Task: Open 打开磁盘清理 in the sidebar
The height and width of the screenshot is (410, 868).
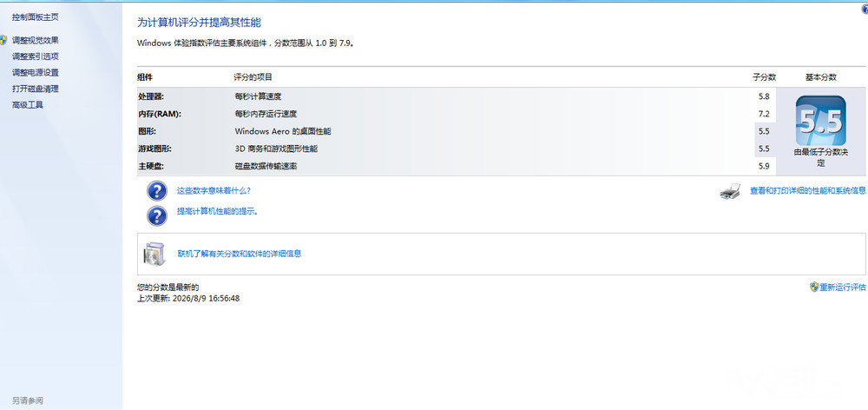Action: [36, 89]
